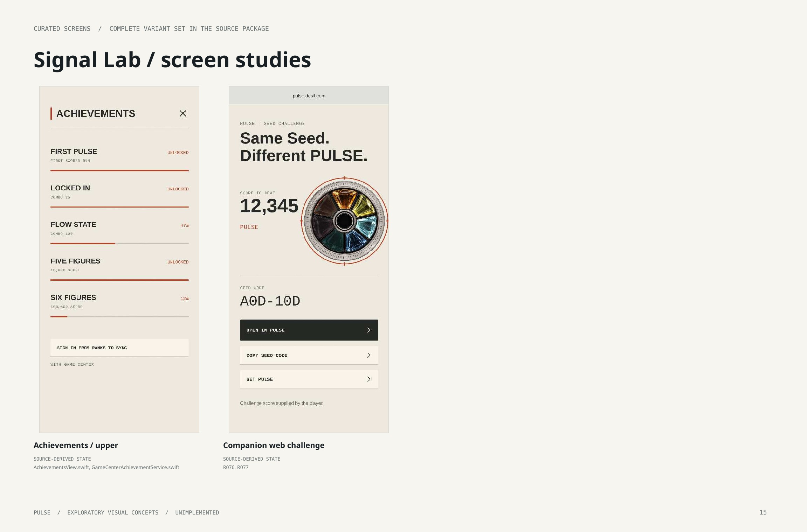Viewport: 807px width, 532px height.
Task: Click the colorful gem wheel dial
Action: [x=344, y=221]
